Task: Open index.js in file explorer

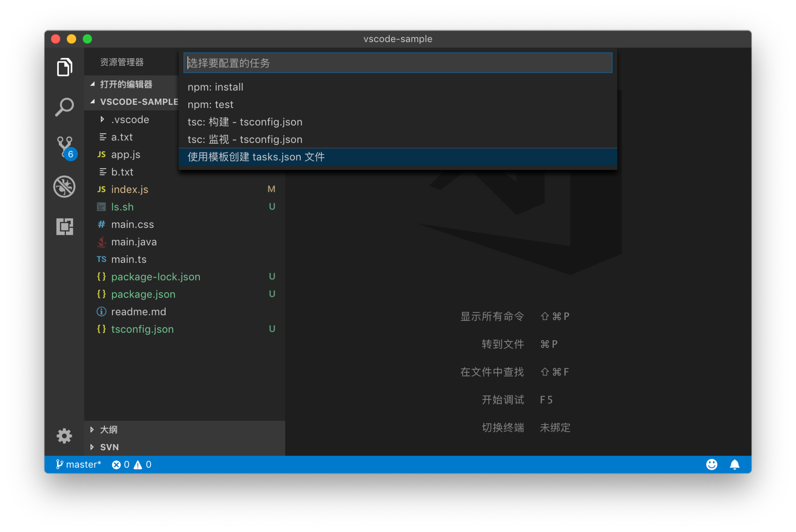Action: (129, 189)
